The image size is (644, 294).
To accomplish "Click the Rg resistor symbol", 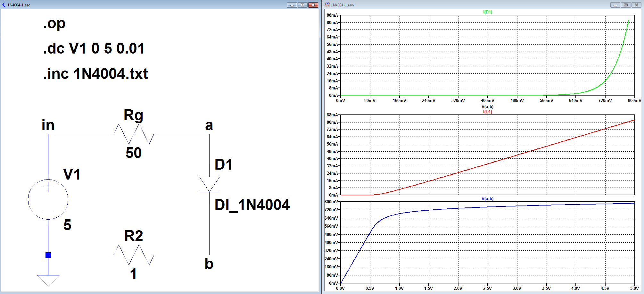I will [x=134, y=134].
